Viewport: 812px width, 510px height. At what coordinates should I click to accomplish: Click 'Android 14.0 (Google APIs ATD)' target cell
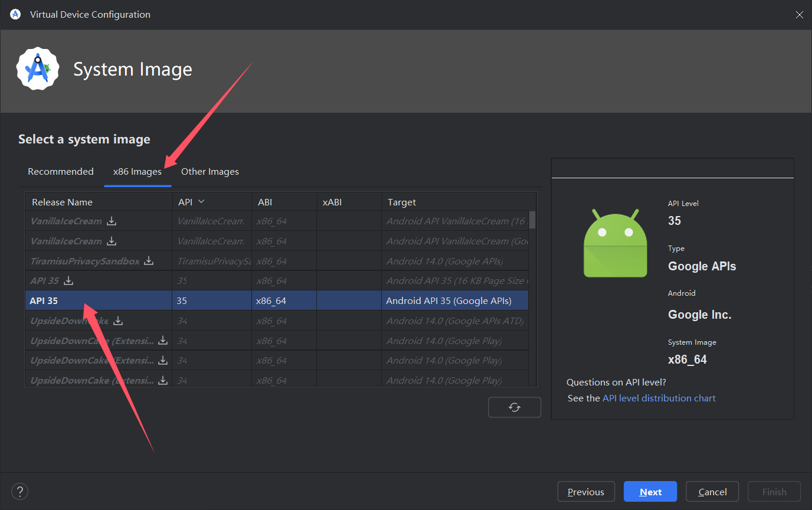coord(455,321)
